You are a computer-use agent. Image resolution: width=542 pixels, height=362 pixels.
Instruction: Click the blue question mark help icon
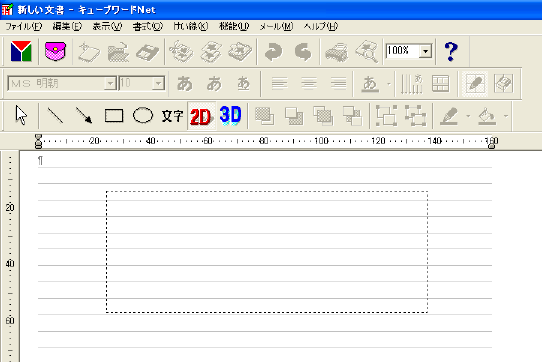(451, 52)
